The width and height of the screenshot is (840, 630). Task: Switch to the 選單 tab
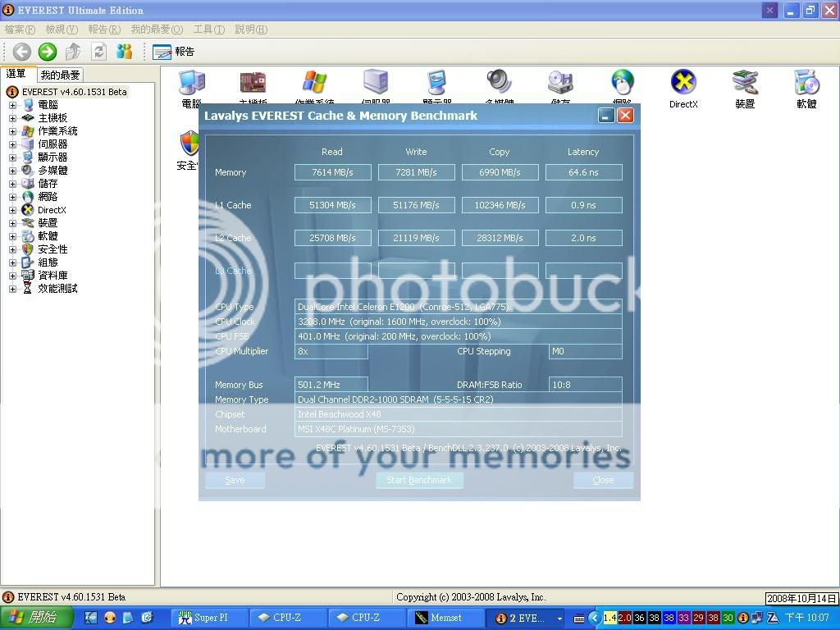point(16,74)
